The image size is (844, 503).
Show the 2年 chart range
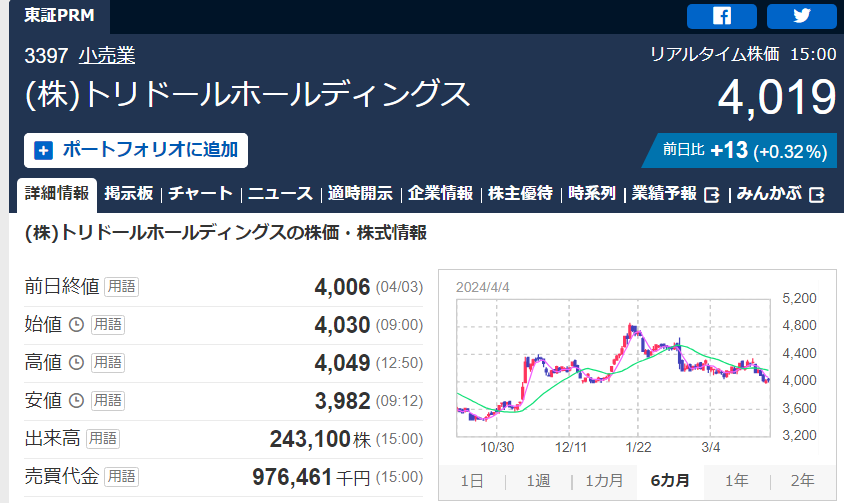click(x=803, y=481)
